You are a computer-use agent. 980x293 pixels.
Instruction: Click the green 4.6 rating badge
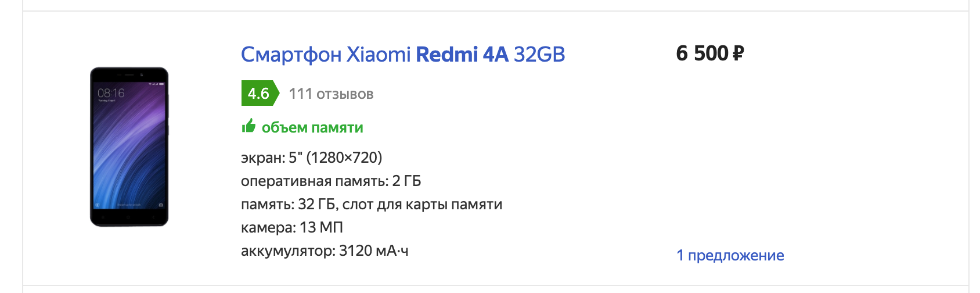(x=258, y=94)
